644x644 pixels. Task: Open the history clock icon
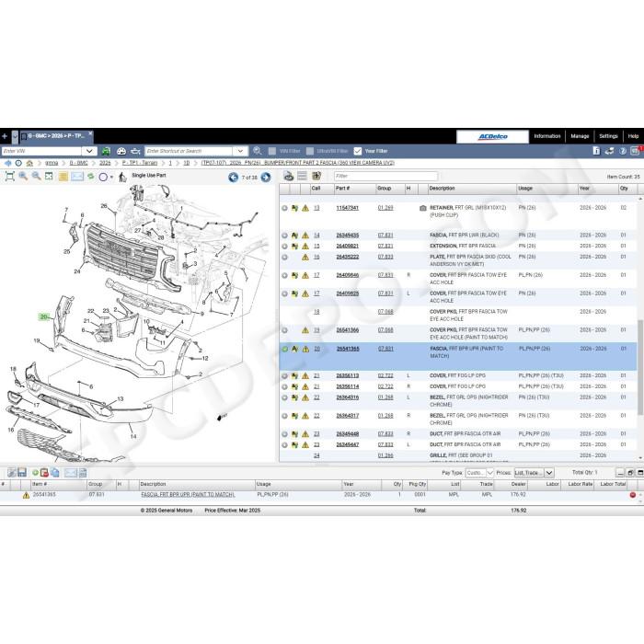point(18,163)
